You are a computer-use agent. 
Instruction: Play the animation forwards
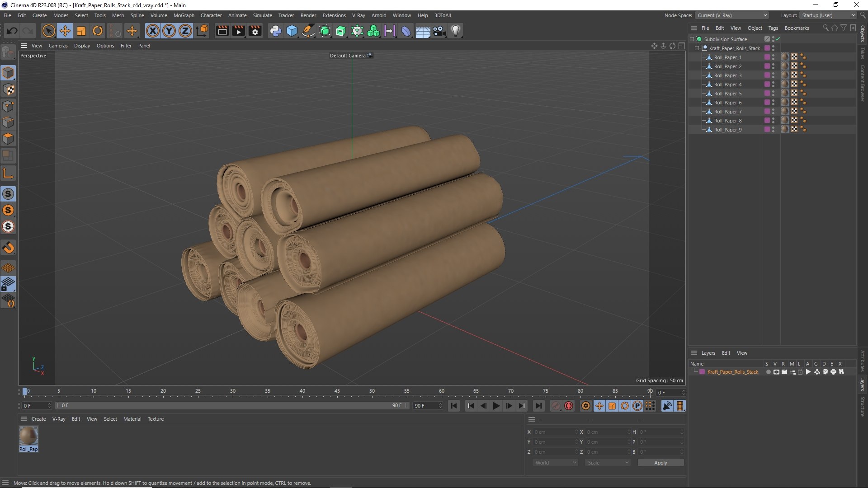click(x=496, y=406)
